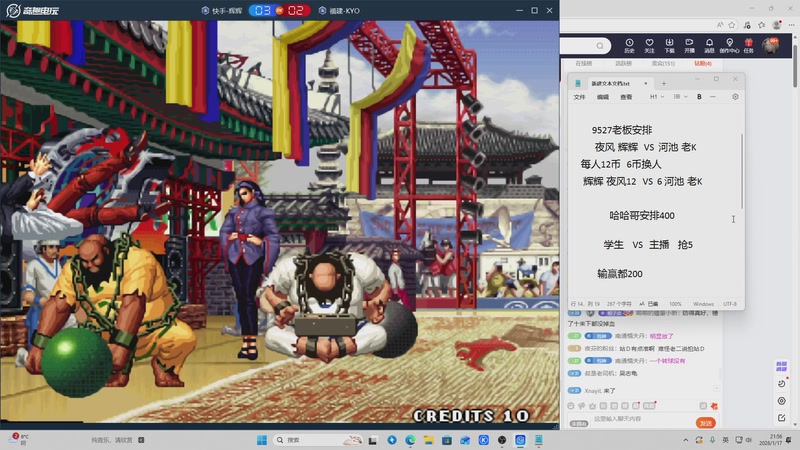This screenshot has width=800, height=450.
Task: Open the 文件 (File) menu in Notepad
Action: [579, 97]
